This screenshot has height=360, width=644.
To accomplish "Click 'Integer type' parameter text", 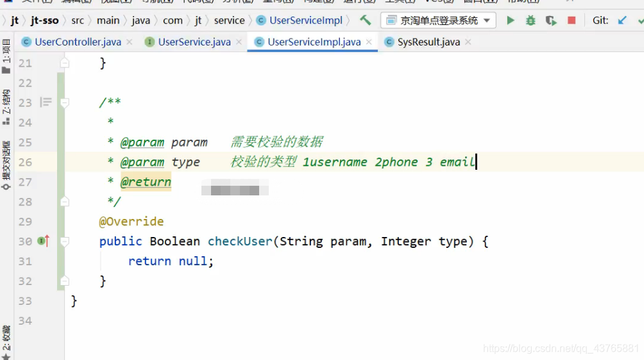I will coord(424,241).
